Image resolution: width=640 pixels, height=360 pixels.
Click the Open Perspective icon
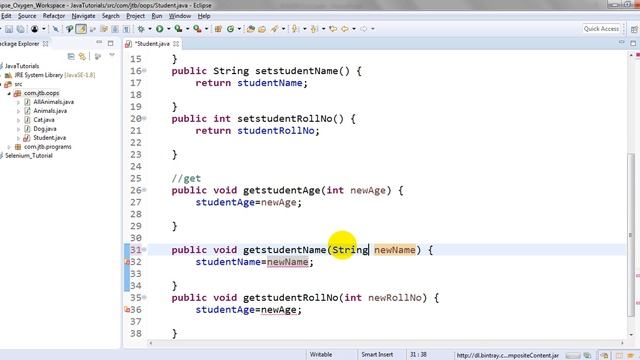pyautogui.click(x=634, y=29)
